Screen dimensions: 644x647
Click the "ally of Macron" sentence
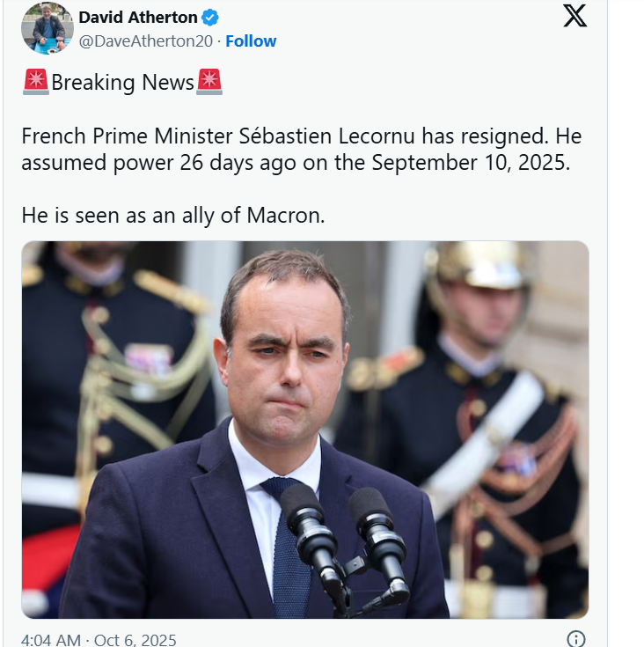172,216
